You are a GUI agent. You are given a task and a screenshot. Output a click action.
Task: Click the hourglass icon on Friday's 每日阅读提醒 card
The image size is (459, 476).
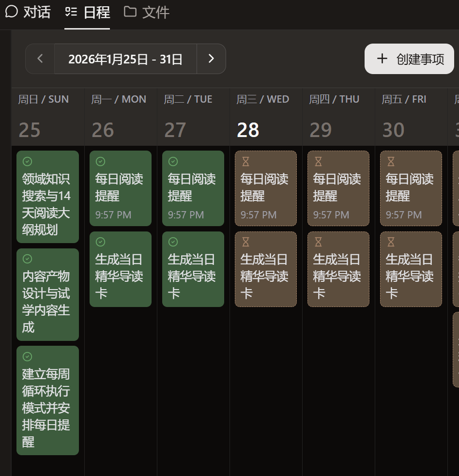click(x=390, y=161)
